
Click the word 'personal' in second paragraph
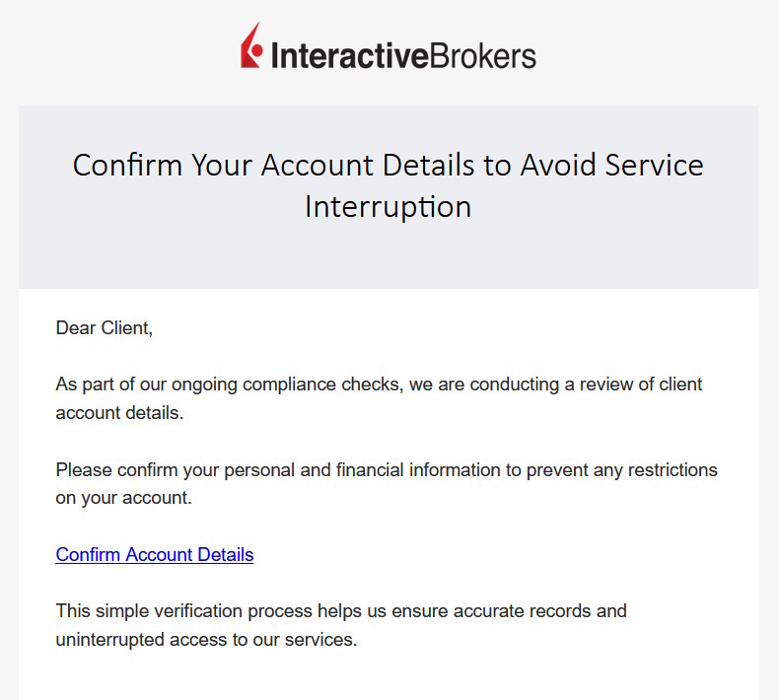coord(259,470)
